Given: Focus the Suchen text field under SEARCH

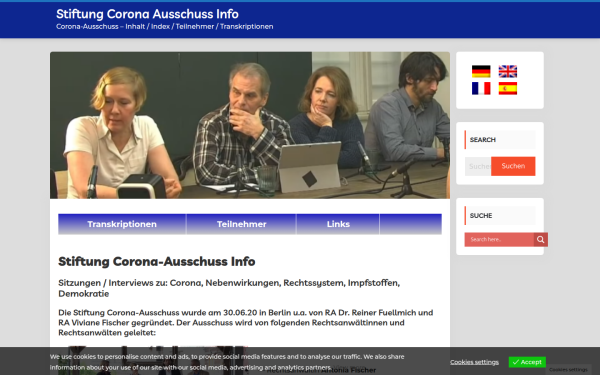Looking at the screenshot, I should pyautogui.click(x=478, y=166).
